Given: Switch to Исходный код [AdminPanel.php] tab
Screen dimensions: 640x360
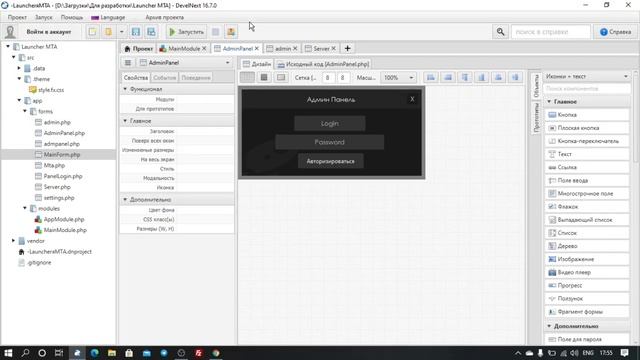Looking at the screenshot, I should click(x=323, y=64).
